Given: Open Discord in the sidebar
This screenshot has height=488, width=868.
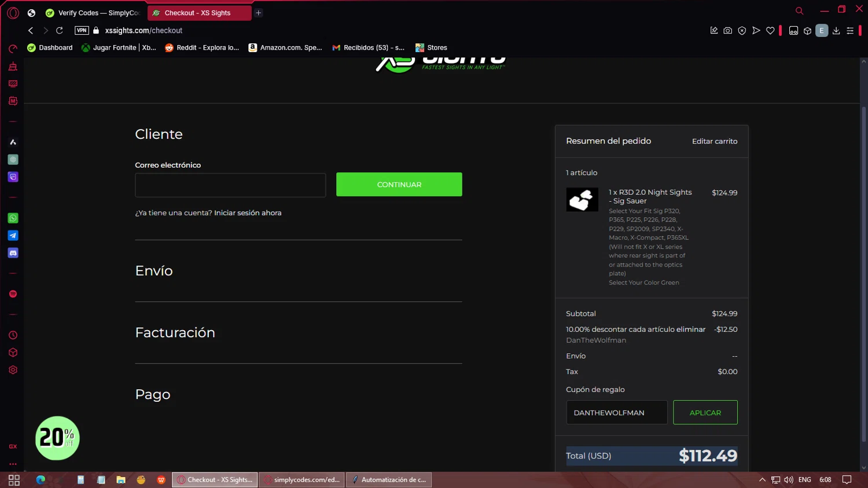Looking at the screenshot, I should tap(13, 253).
